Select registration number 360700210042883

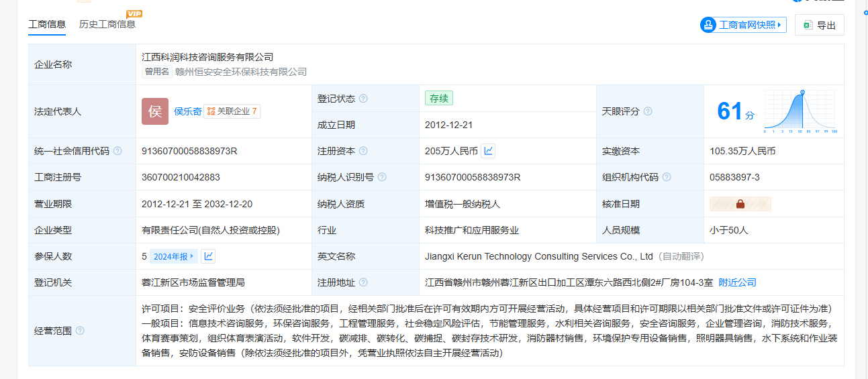click(x=181, y=177)
